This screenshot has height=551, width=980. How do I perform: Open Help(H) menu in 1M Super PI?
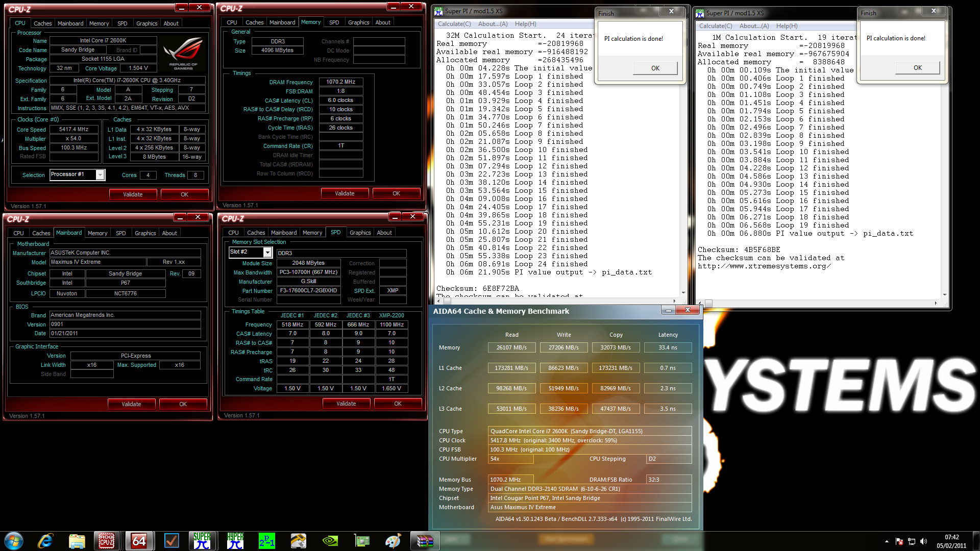click(787, 26)
